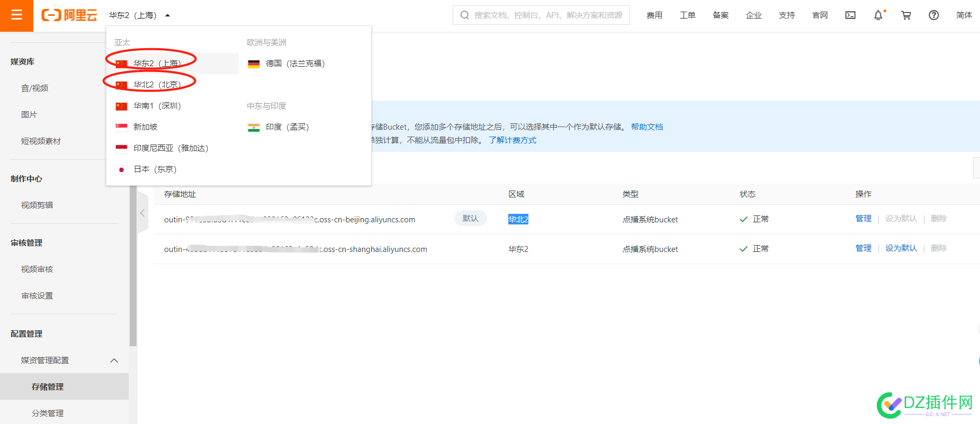Open the orange hamburger main menu
This screenshot has height=424, width=980.
pyautogui.click(x=16, y=15)
